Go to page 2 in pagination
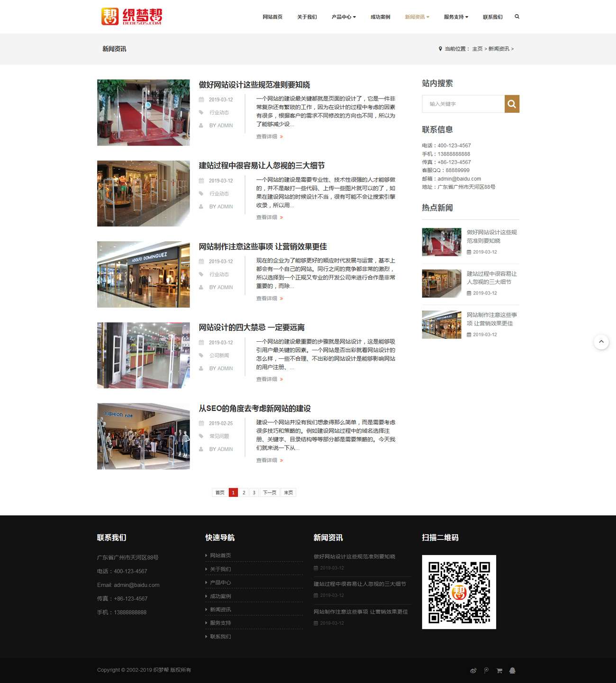Viewport: 616px width, 683px height. click(244, 492)
